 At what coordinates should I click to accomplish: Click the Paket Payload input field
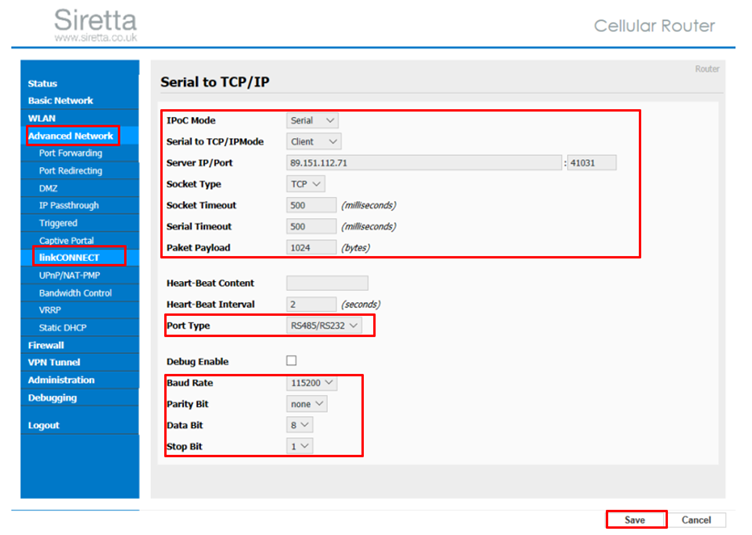(311, 247)
